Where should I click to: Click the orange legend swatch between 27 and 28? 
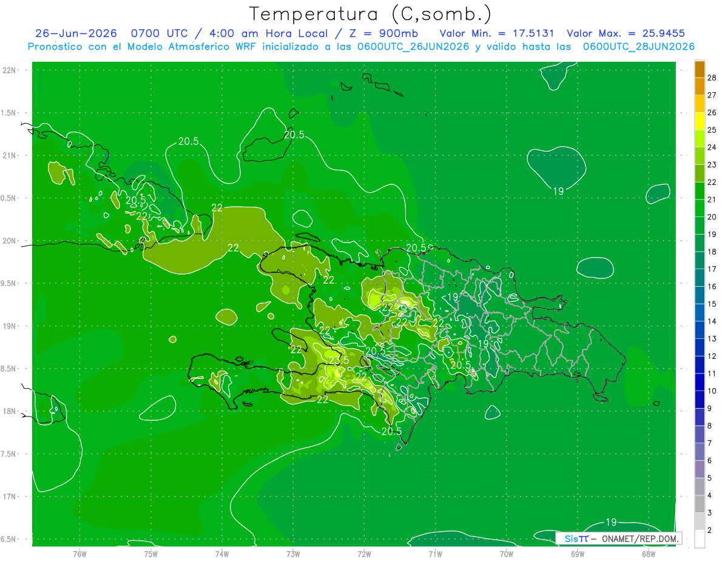(x=700, y=86)
